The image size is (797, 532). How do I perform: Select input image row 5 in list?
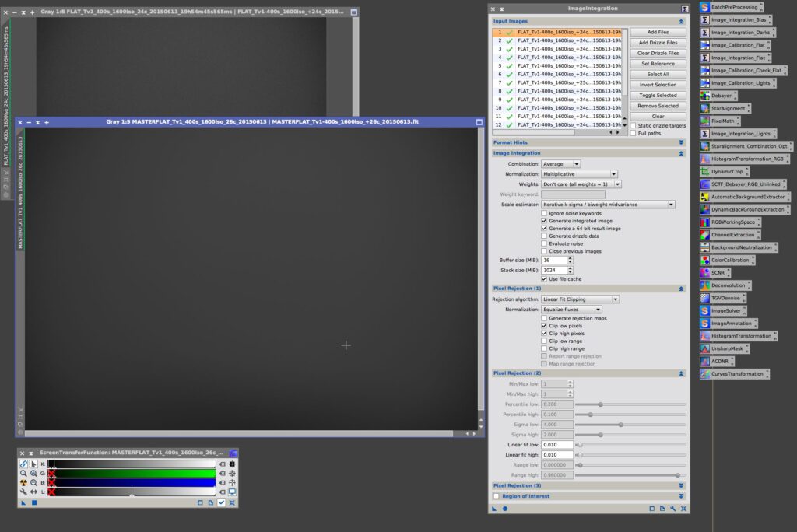click(557, 66)
